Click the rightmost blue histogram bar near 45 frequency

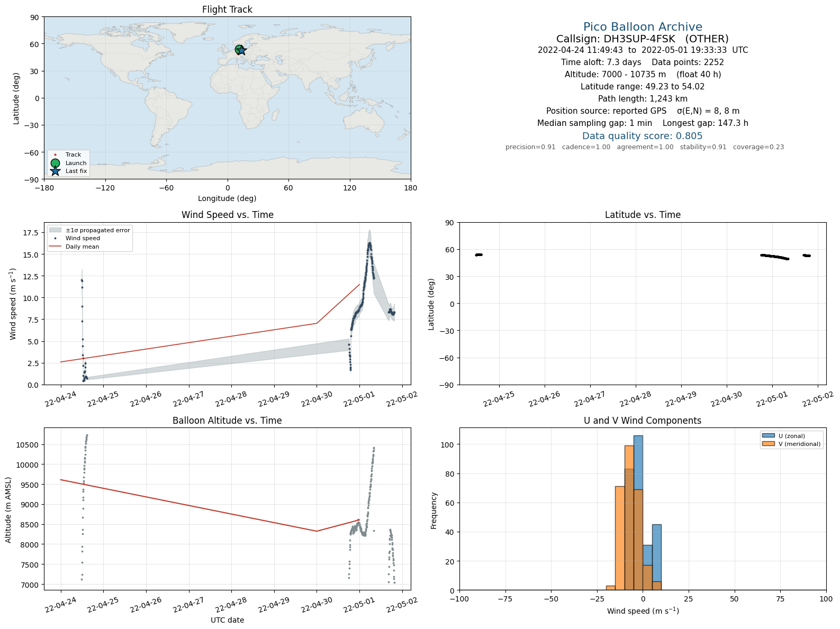coord(657,557)
